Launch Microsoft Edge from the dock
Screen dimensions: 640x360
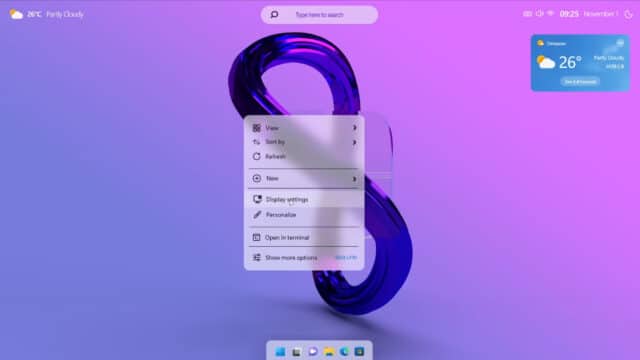344,351
